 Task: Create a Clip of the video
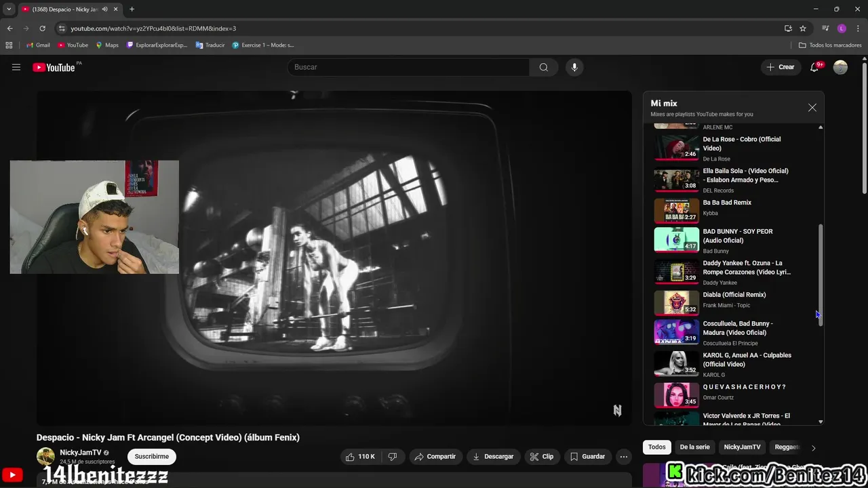click(x=542, y=457)
